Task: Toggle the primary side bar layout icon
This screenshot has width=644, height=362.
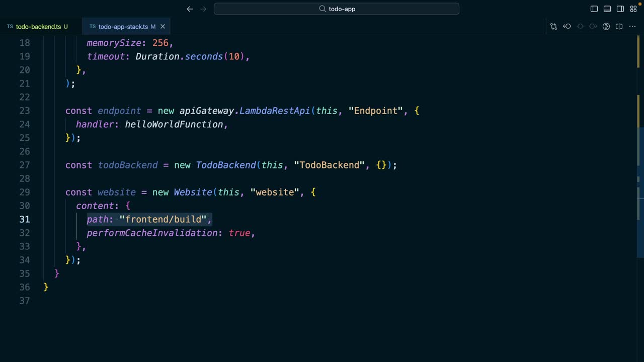Action: [594, 9]
